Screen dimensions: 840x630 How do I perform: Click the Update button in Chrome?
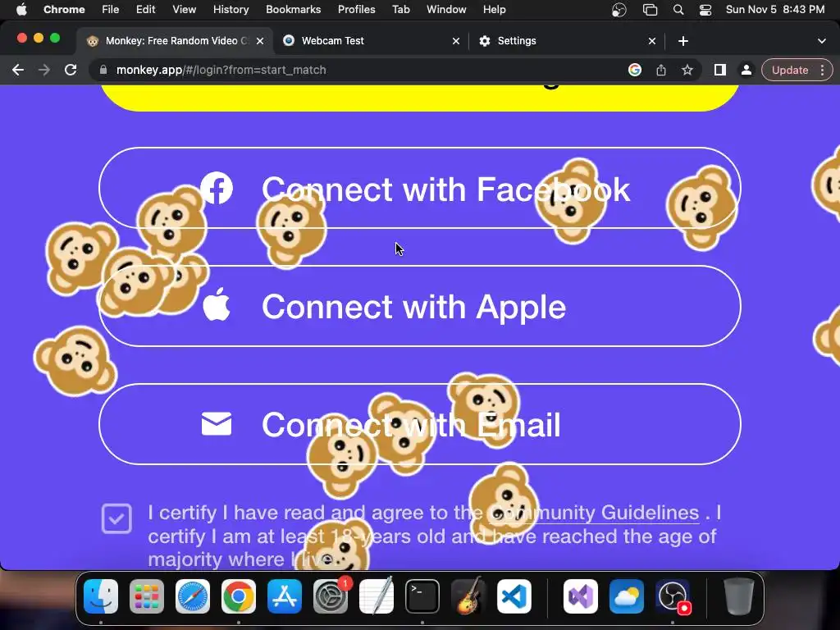click(790, 71)
